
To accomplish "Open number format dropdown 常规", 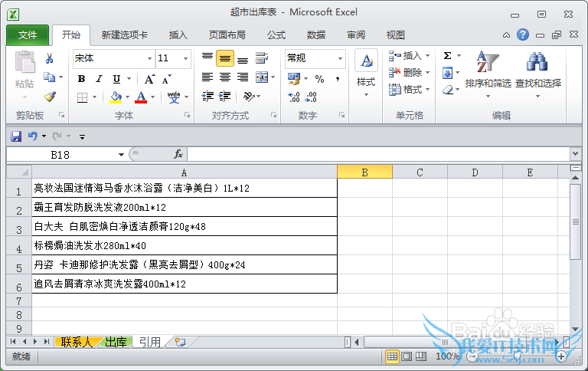I will pos(340,58).
